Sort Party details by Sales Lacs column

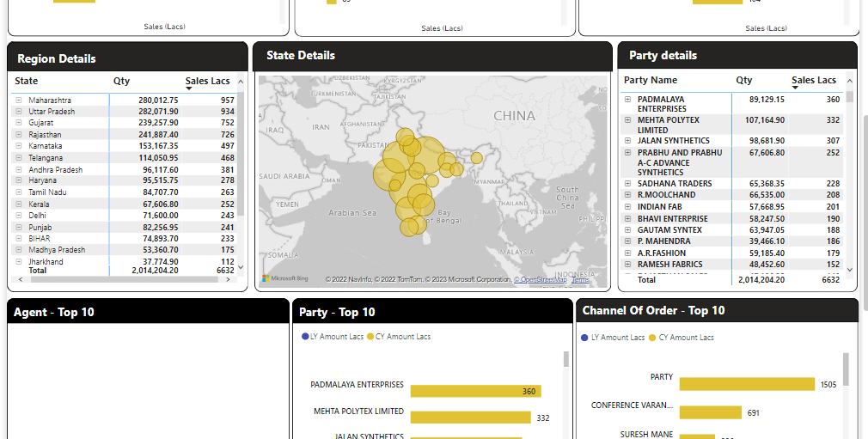[814, 80]
